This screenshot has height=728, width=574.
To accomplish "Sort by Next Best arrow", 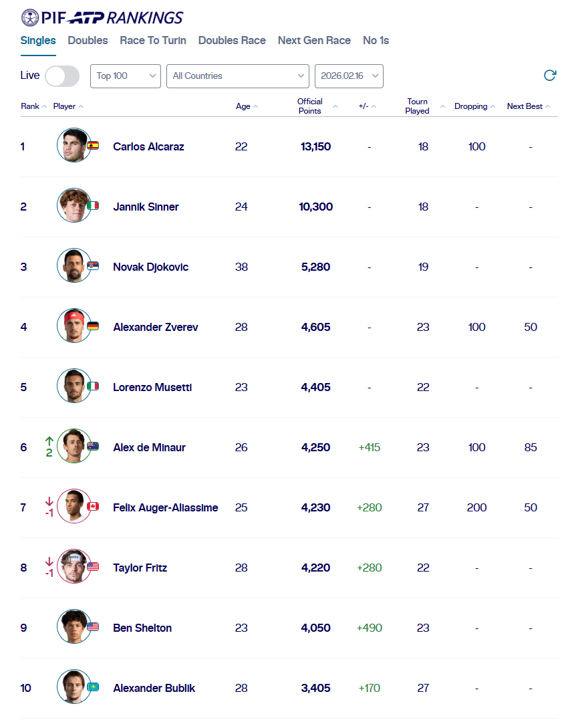I will 548,107.
